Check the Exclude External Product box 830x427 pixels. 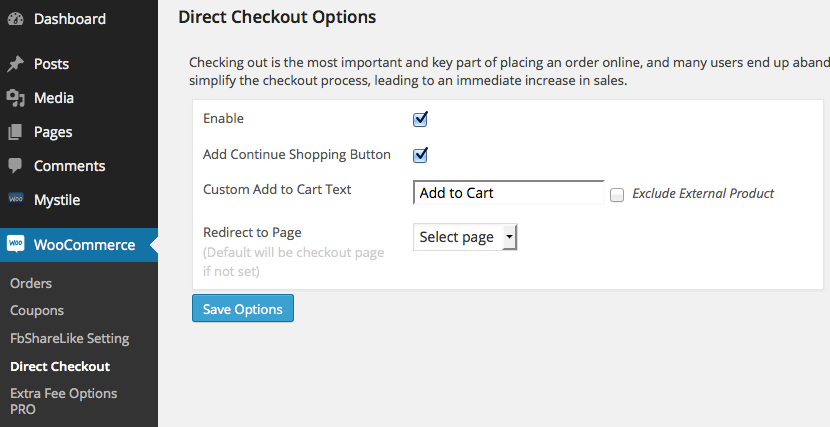point(617,194)
